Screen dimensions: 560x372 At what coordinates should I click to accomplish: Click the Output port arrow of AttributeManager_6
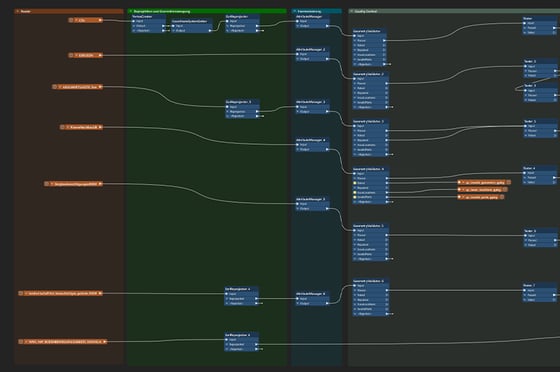[327, 303]
